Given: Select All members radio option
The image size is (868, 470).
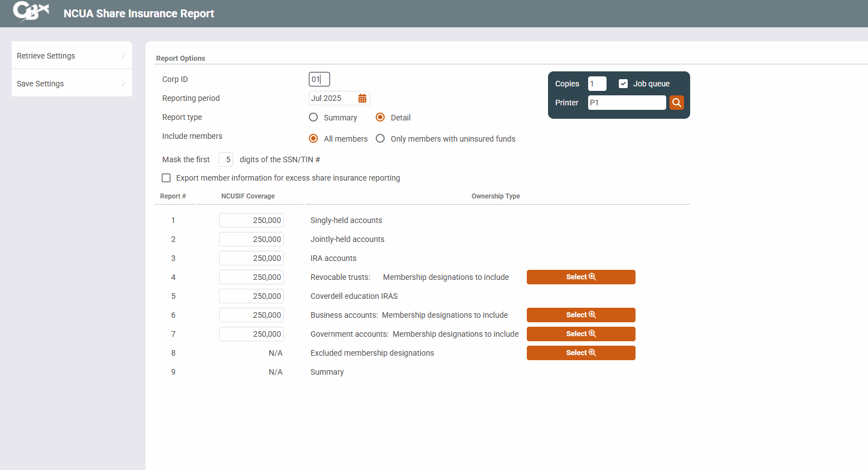Looking at the screenshot, I should pos(313,138).
